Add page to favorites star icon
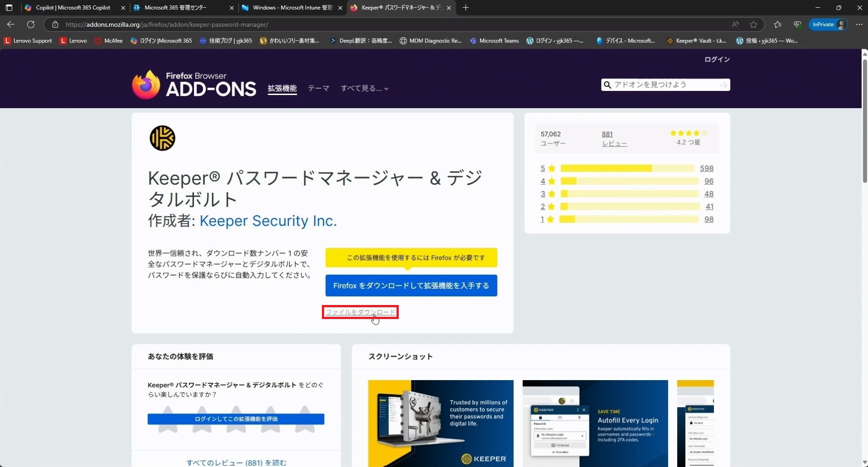This screenshot has height=467, width=868. coord(753,24)
